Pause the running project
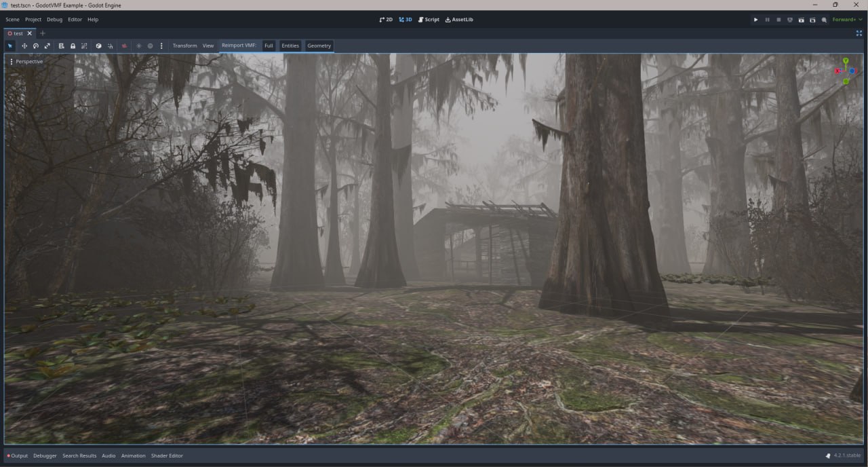The width and height of the screenshot is (868, 467). (x=767, y=20)
